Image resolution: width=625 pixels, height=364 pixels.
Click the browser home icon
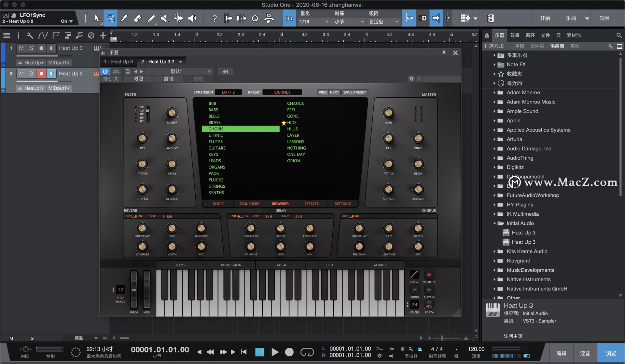[487, 35]
